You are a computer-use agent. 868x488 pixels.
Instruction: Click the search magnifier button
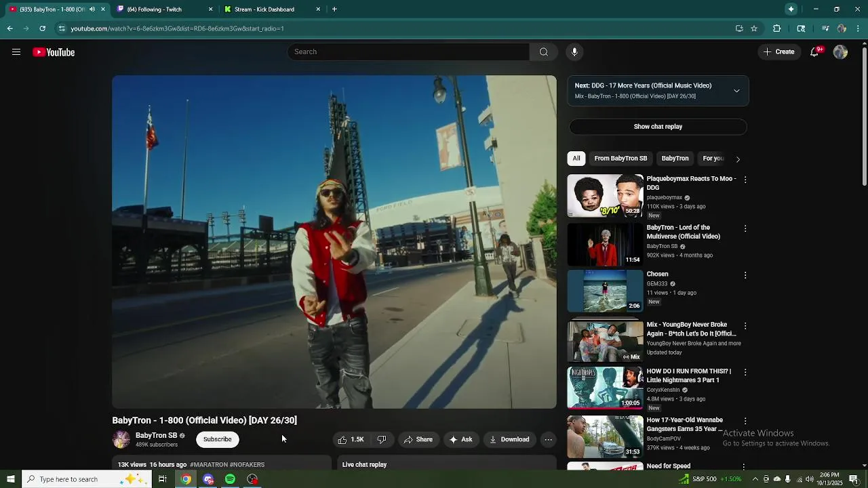pos(543,52)
